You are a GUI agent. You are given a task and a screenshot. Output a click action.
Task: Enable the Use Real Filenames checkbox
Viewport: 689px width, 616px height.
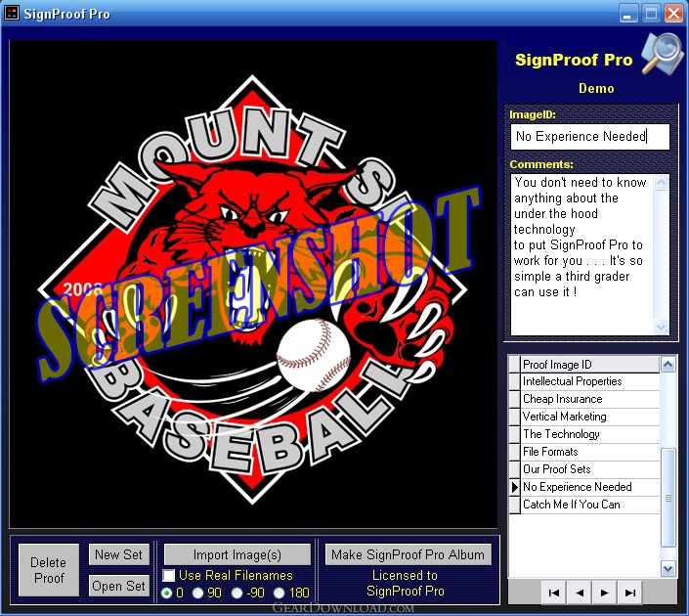169,576
